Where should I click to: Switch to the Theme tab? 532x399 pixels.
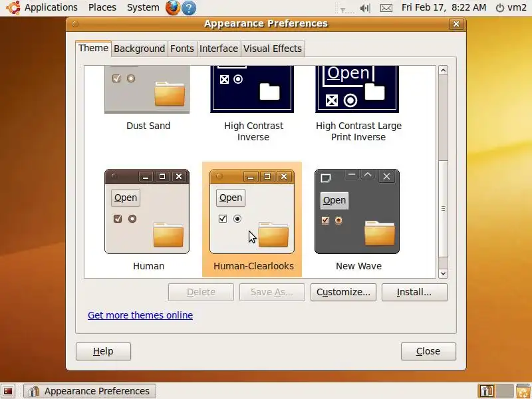tap(93, 48)
